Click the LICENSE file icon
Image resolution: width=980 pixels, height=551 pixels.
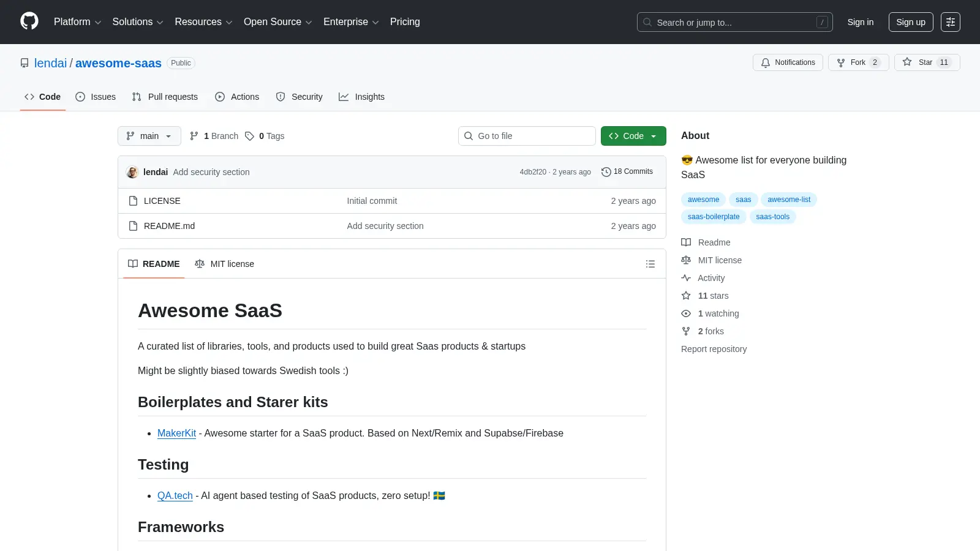click(133, 201)
